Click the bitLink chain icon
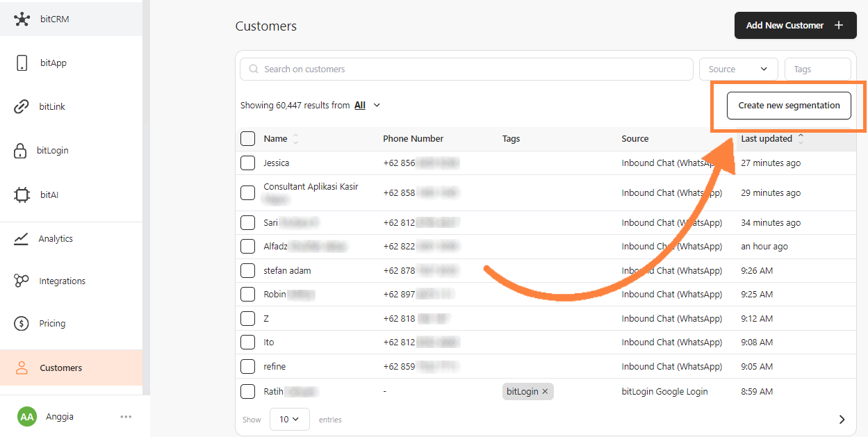Image resolution: width=868 pixels, height=437 pixels. tap(22, 106)
